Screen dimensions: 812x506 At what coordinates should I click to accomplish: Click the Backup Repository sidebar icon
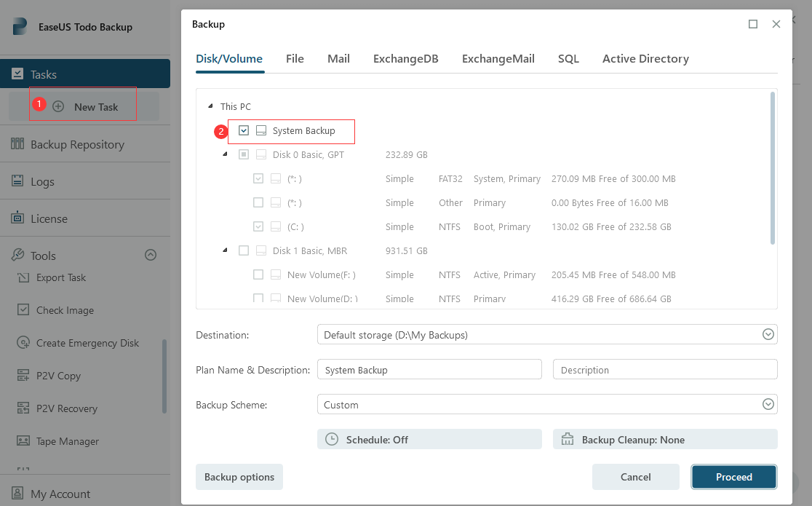pyautogui.click(x=17, y=144)
